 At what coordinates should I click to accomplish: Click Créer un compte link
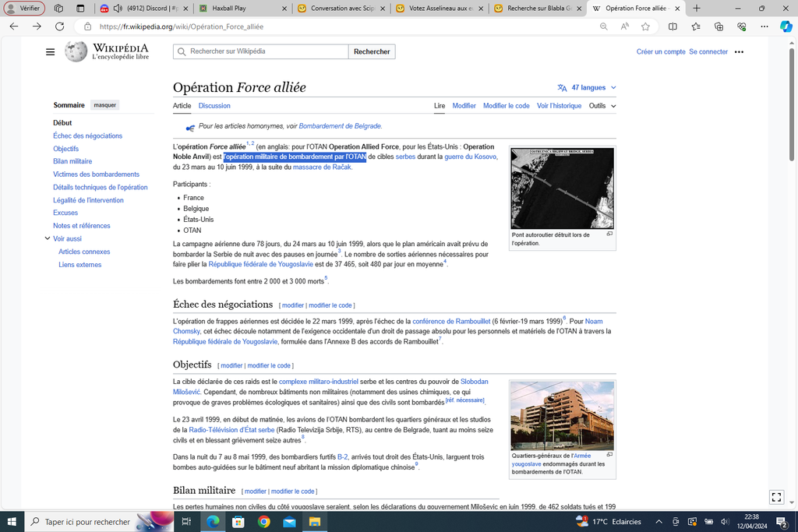(x=661, y=52)
